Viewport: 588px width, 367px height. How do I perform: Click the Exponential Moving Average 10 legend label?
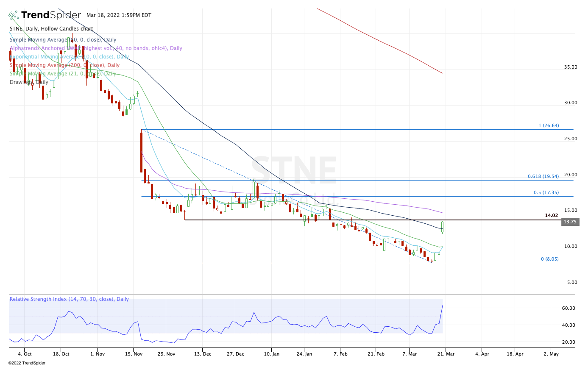[x=69, y=57]
